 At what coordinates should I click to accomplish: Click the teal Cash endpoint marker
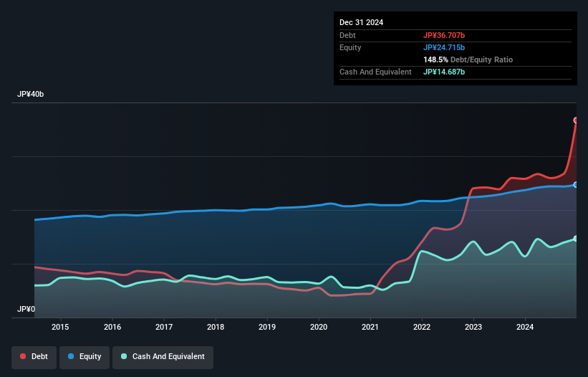(576, 239)
